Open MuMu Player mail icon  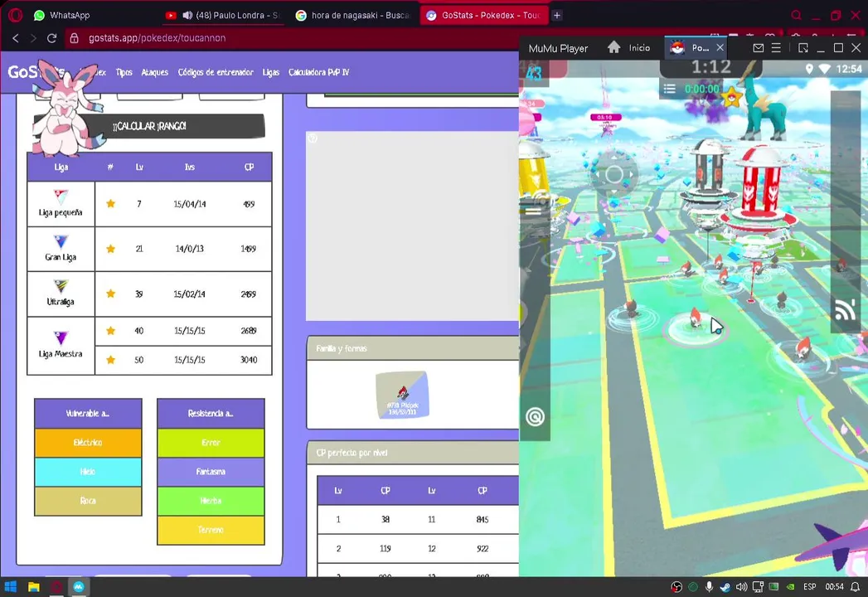click(x=759, y=48)
